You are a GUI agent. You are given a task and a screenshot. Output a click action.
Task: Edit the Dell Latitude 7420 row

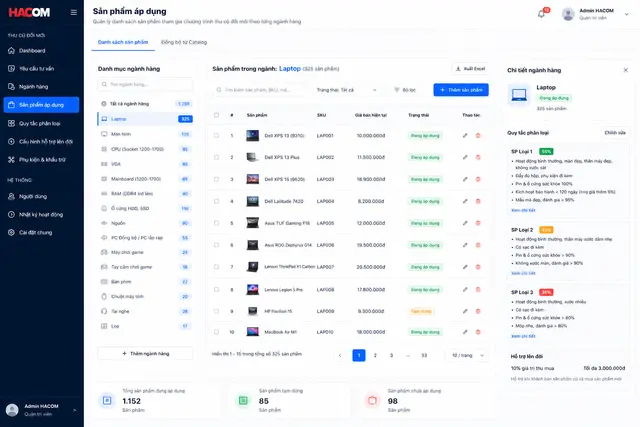pyautogui.click(x=465, y=201)
